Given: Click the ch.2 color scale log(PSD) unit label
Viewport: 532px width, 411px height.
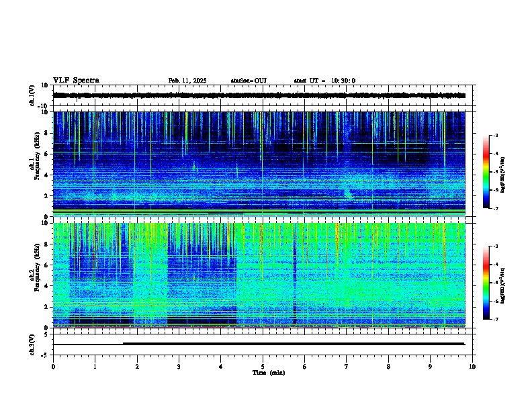Looking at the screenshot, I should [x=503, y=285].
